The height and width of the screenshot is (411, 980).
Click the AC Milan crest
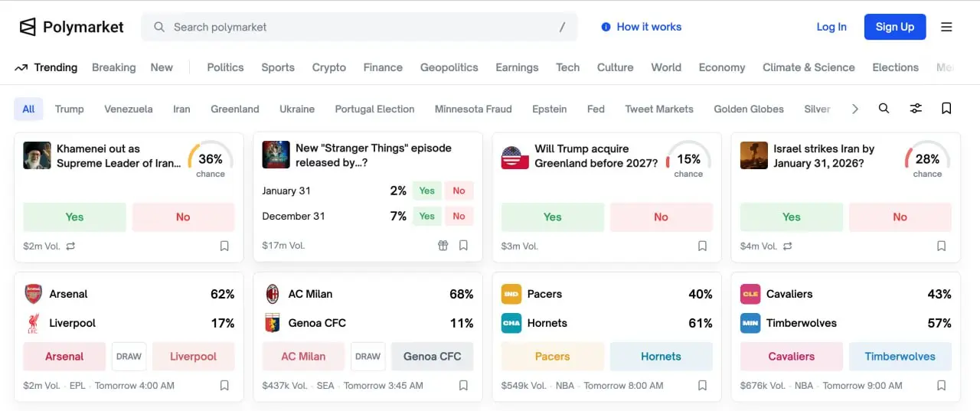tap(272, 294)
